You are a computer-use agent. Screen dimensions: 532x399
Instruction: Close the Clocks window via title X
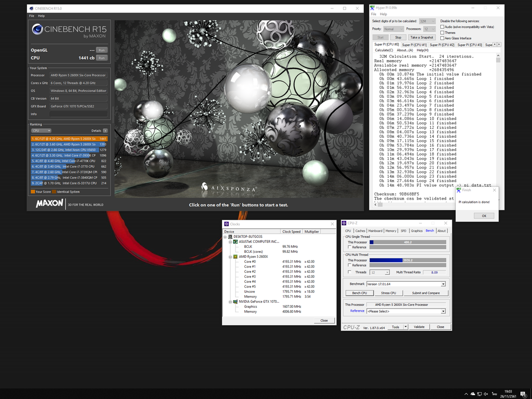pos(332,224)
